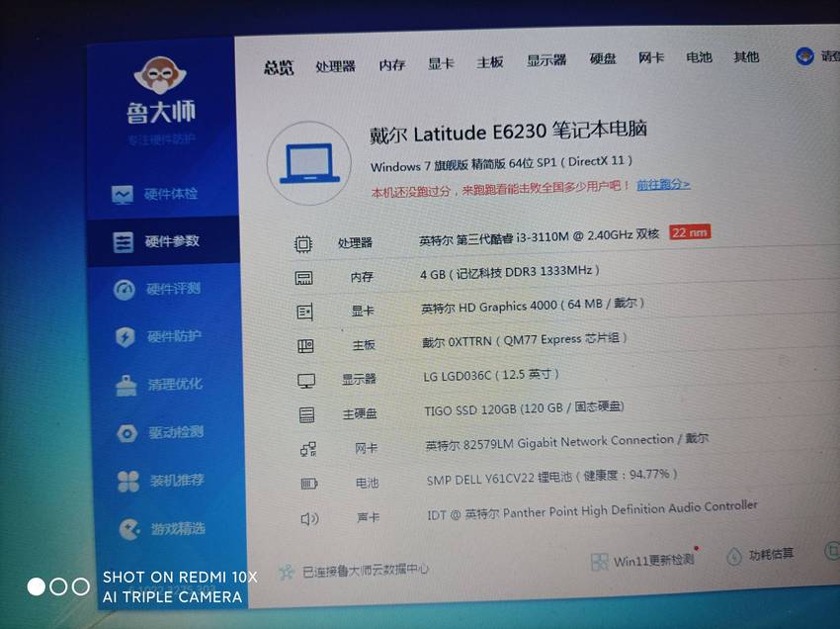840x629 pixels.
Task: Click the Win11更新检测 windows icon
Action: [599, 562]
